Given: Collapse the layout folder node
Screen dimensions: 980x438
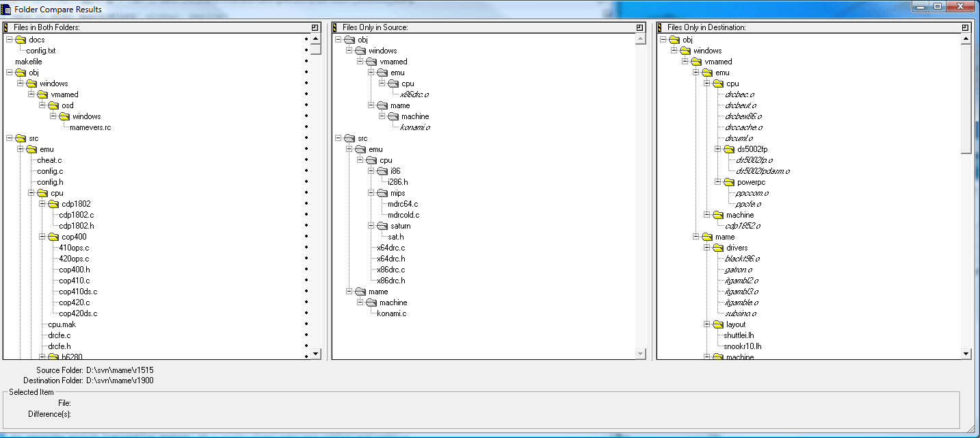Looking at the screenshot, I should click(x=707, y=324).
